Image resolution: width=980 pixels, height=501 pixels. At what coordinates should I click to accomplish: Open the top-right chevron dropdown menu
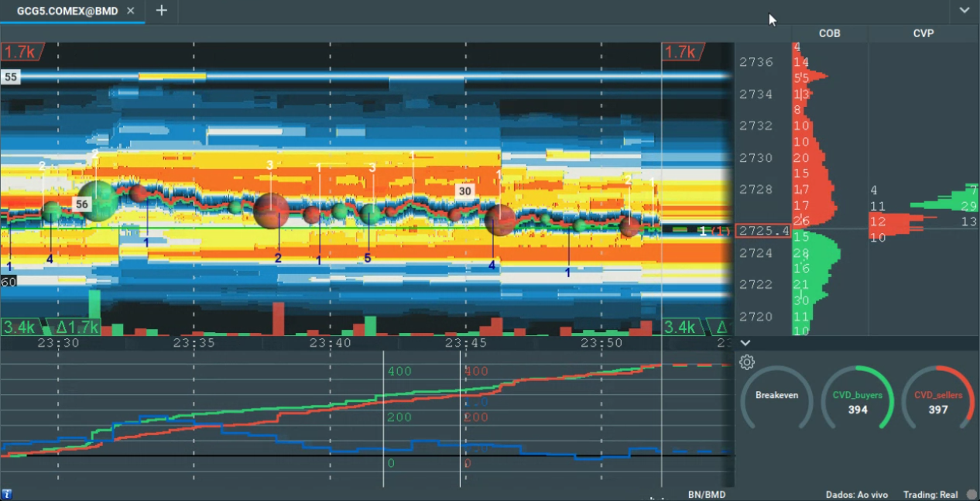pos(964,11)
